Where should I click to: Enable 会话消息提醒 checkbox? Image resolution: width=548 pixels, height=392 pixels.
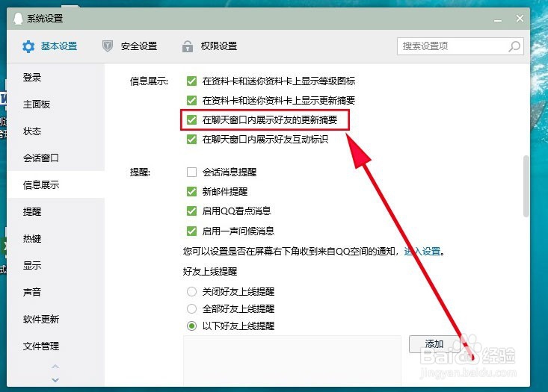[191, 172]
